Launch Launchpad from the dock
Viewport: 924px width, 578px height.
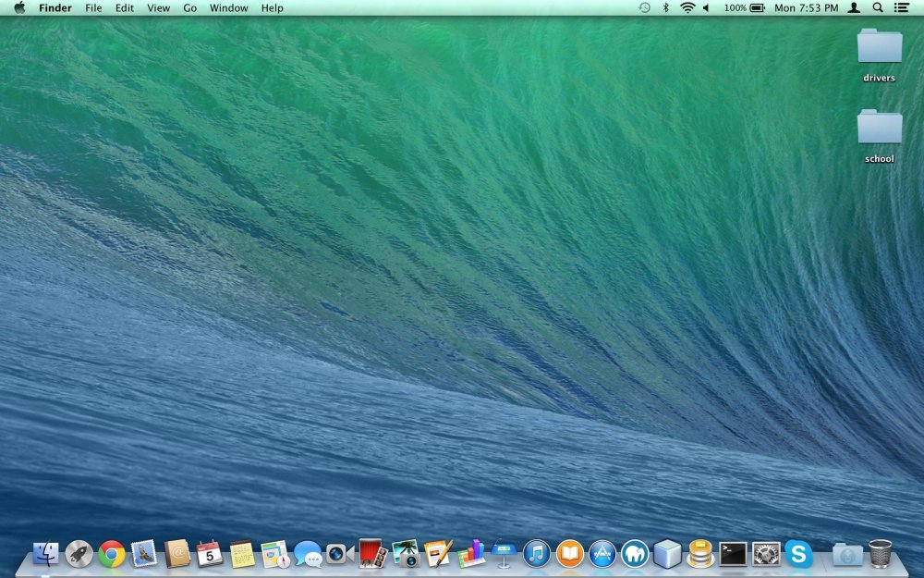(x=79, y=554)
